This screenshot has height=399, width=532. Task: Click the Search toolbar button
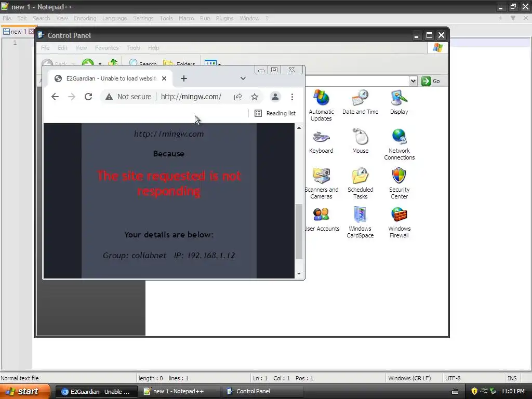click(143, 63)
